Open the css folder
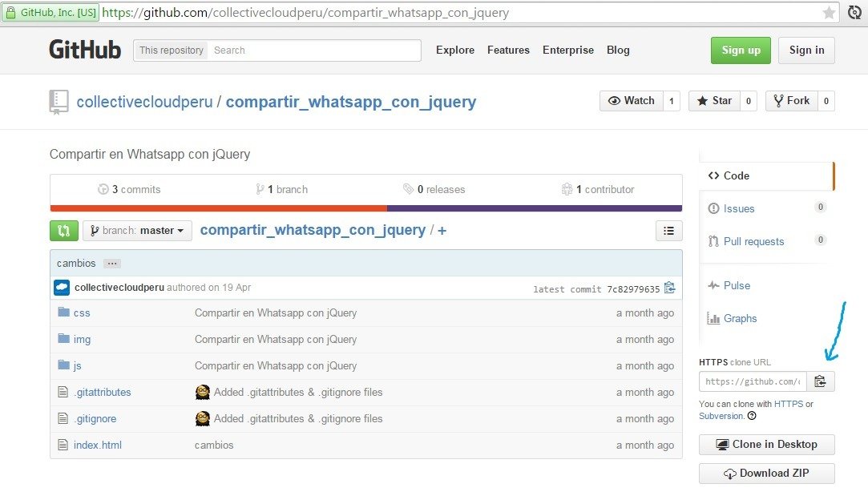Viewport: 868px width, 504px height. click(x=82, y=313)
